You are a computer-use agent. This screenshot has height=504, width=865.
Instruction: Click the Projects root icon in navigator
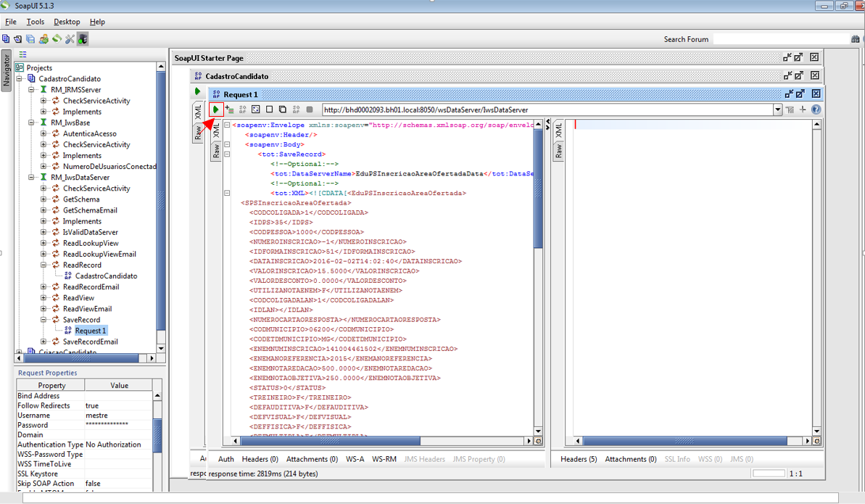coord(20,67)
